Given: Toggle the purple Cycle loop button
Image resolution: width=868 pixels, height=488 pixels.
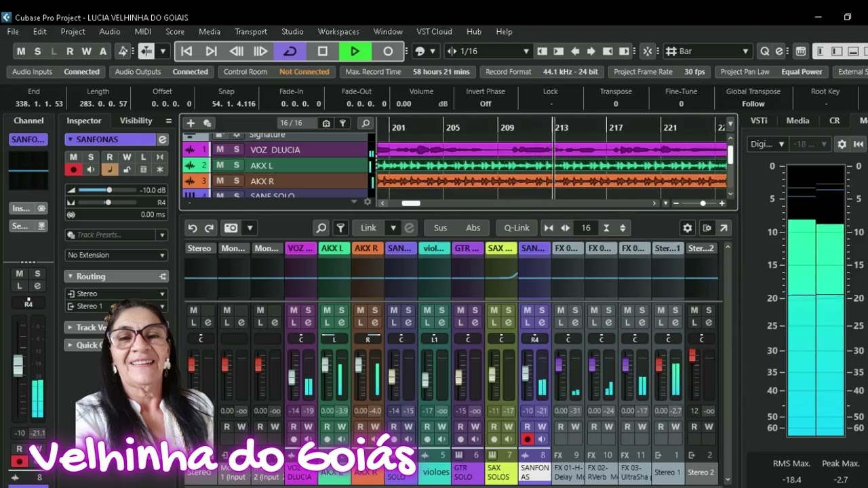Looking at the screenshot, I should (290, 52).
